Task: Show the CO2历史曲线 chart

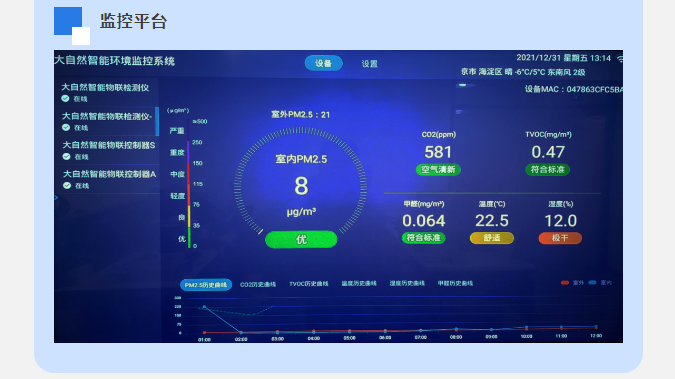Action: click(258, 284)
